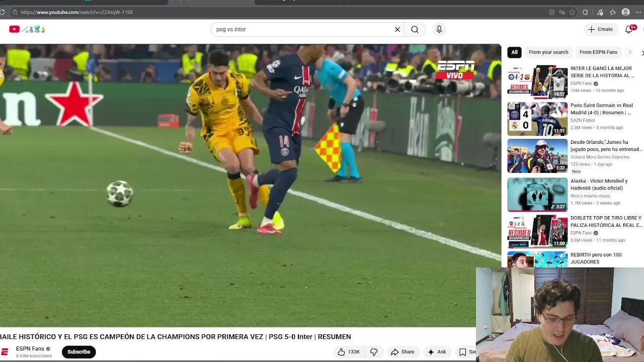Open the Ask AI button
This screenshot has height=362, width=644.
pos(437,352)
